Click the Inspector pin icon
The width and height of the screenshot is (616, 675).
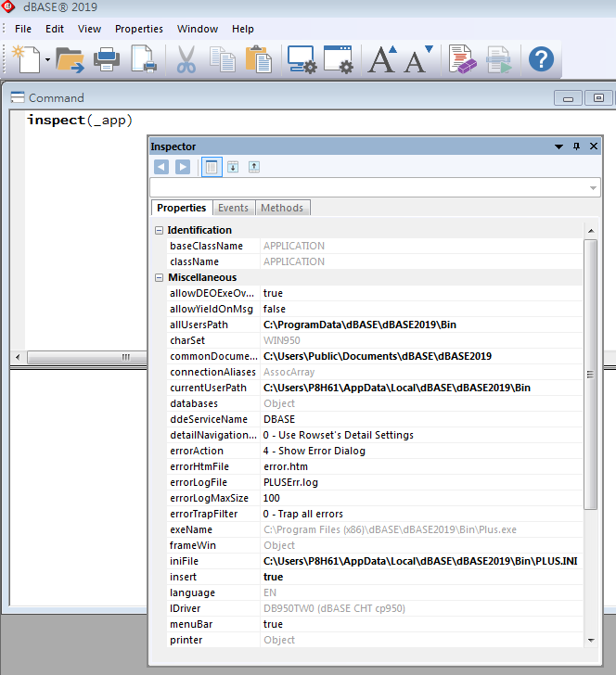pyautogui.click(x=576, y=146)
